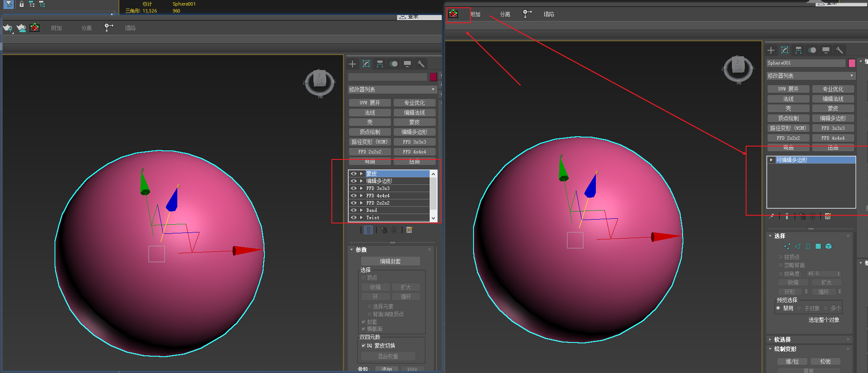Open the Modify tab icon in right window
Image resolution: width=868 pixels, height=373 pixels.
tap(785, 50)
